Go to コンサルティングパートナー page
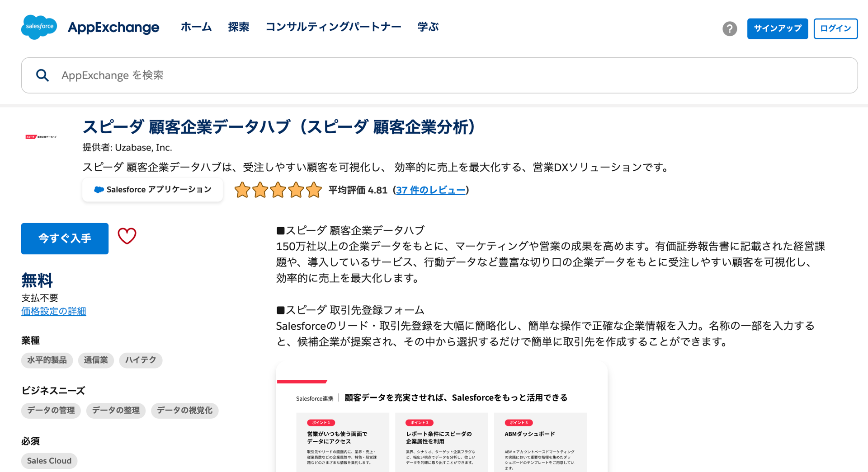This screenshot has width=868, height=472. (333, 27)
